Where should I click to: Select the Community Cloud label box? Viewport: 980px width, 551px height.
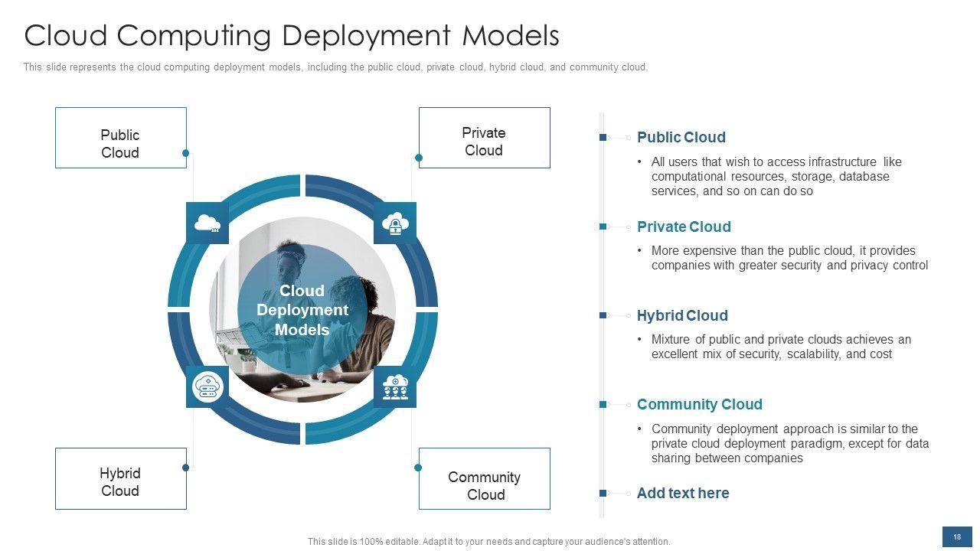(x=484, y=479)
